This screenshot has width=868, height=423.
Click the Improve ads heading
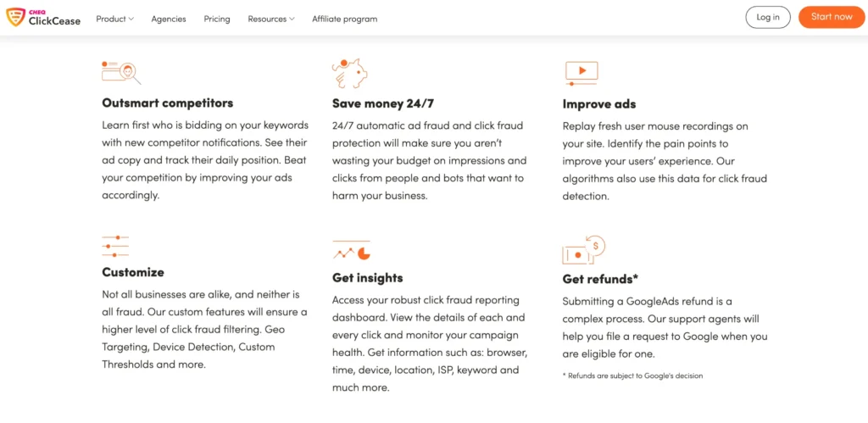(x=598, y=104)
